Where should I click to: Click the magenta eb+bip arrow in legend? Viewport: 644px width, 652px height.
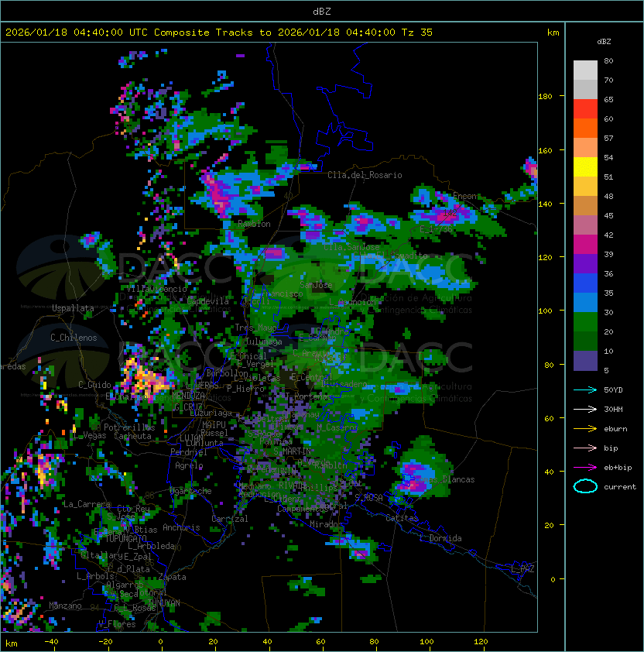coord(585,468)
